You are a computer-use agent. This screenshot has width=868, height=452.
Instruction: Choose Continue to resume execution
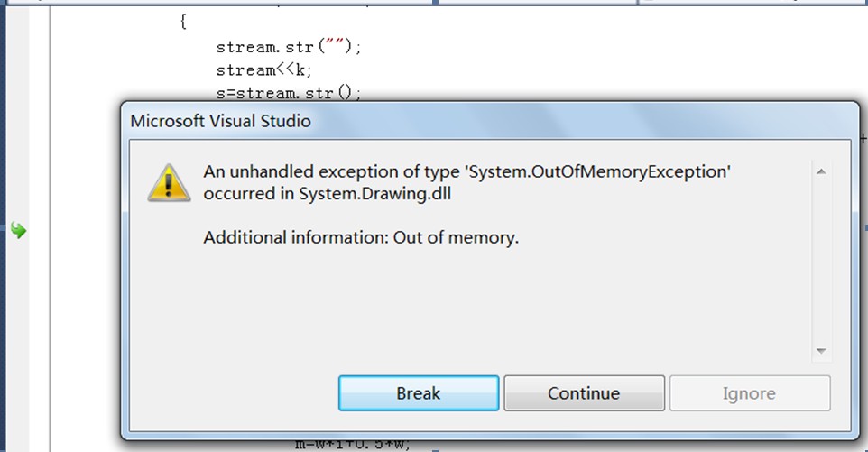coord(584,393)
